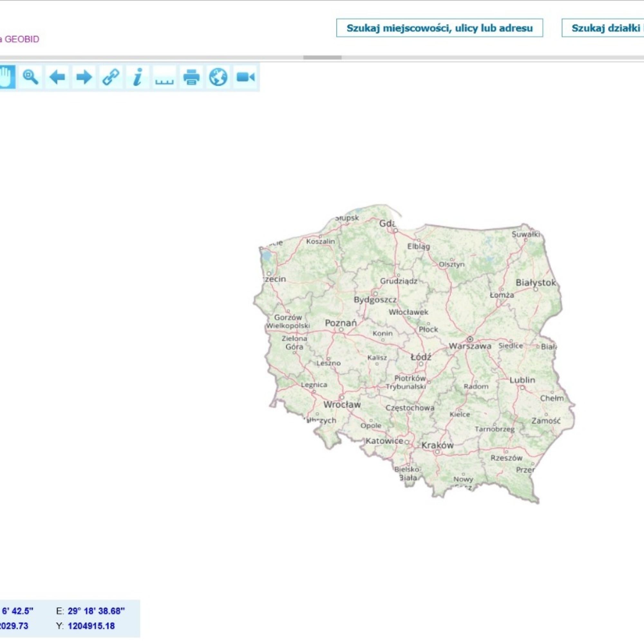Click Białystok label on the map
This screenshot has width=644, height=644.
point(535,283)
